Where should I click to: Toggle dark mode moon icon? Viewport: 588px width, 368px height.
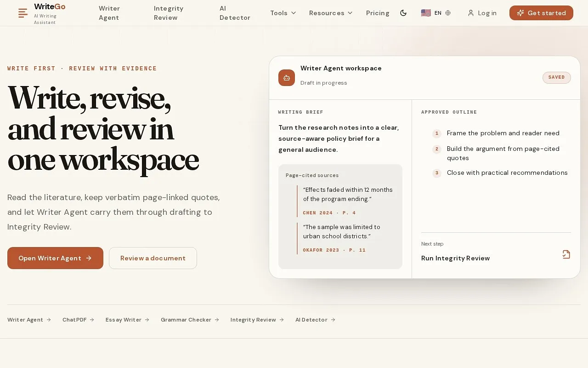tap(403, 13)
